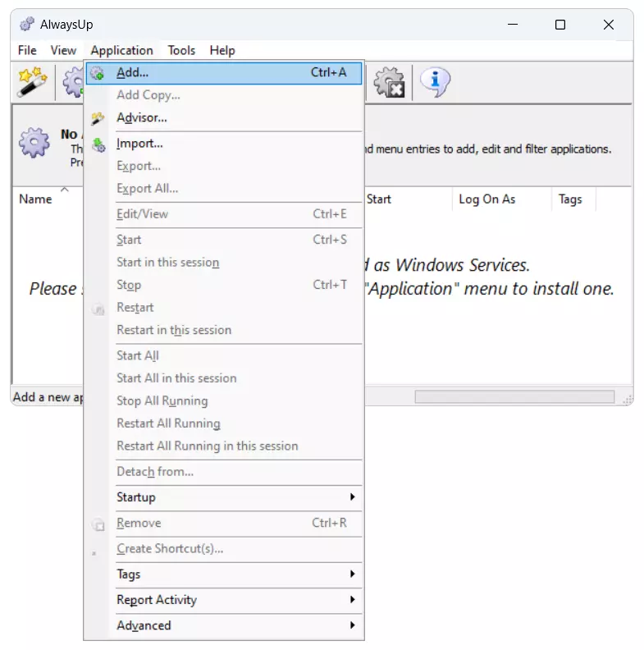Click the partially hidden gear toolbar icon
Image resolution: width=644 pixels, height=650 pixels.
pos(73,82)
